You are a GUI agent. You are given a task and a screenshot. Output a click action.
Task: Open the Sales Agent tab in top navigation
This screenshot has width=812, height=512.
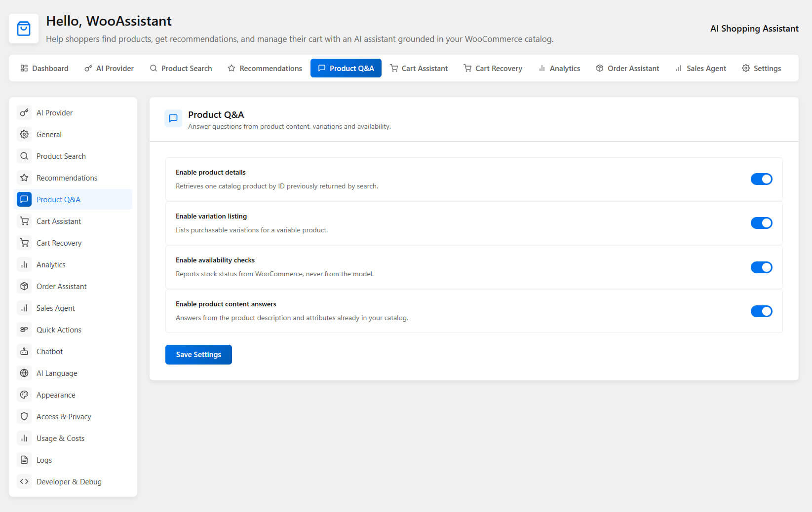(701, 69)
